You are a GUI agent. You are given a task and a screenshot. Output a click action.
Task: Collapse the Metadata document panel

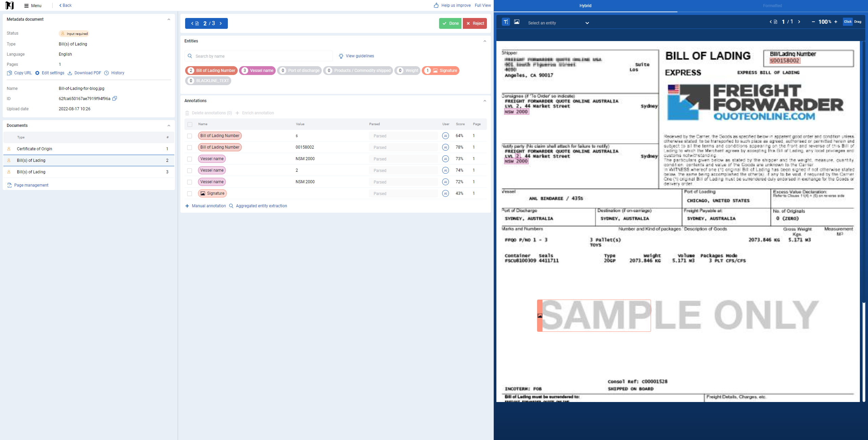click(x=169, y=19)
